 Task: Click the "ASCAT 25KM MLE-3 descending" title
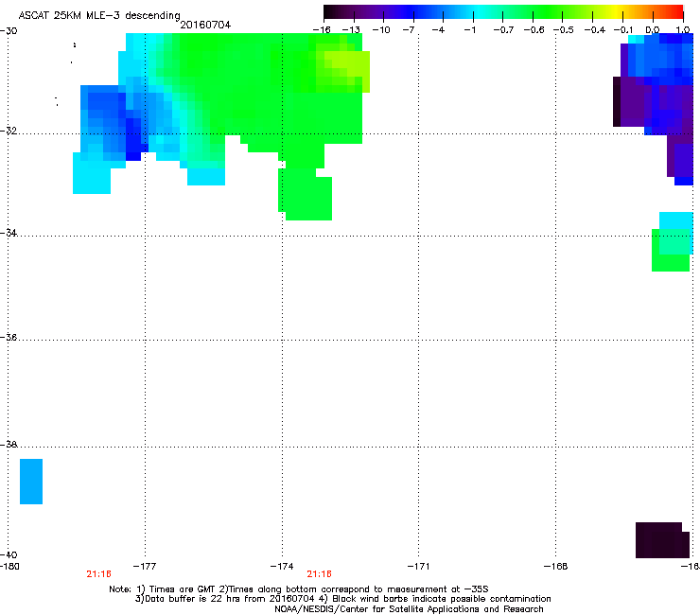99,15
